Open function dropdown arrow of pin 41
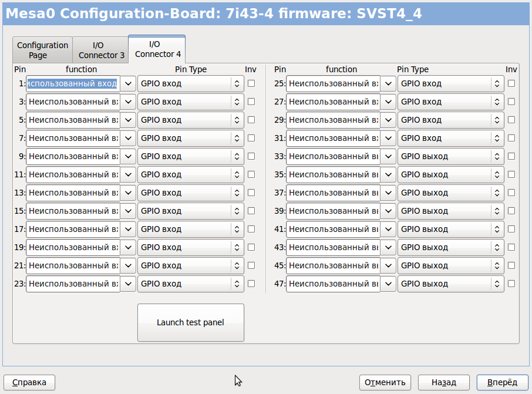This screenshot has height=394, width=532. coord(388,229)
